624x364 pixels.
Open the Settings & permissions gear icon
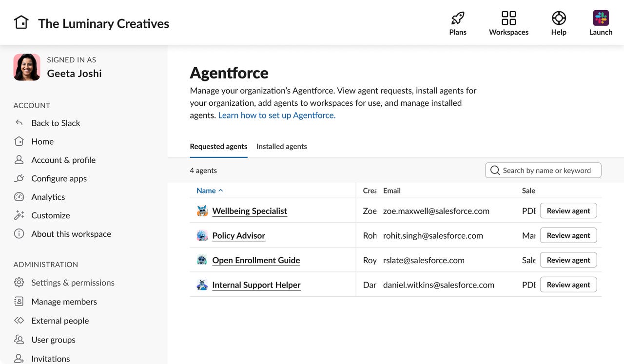coord(19,283)
